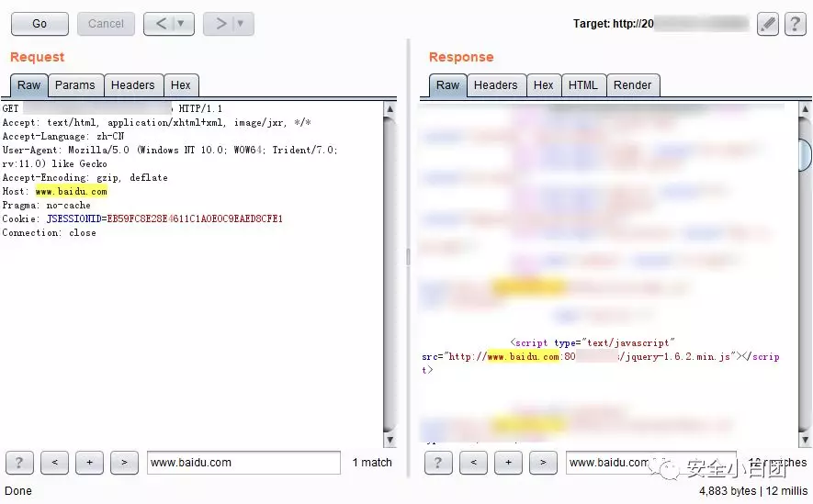Viewport: 813px width, 504px height.
Task: Click the plus button in request search bar
Action: (x=89, y=463)
